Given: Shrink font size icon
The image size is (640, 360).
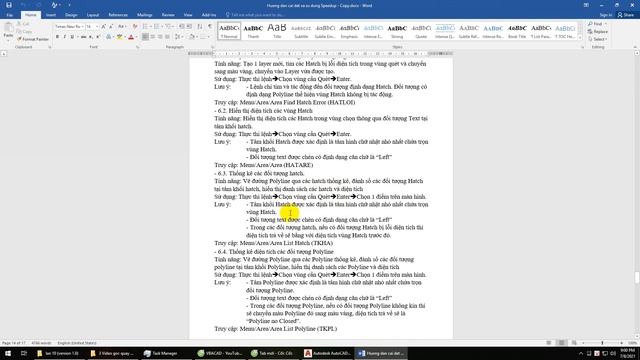Looking at the screenshot, I should [111, 27].
